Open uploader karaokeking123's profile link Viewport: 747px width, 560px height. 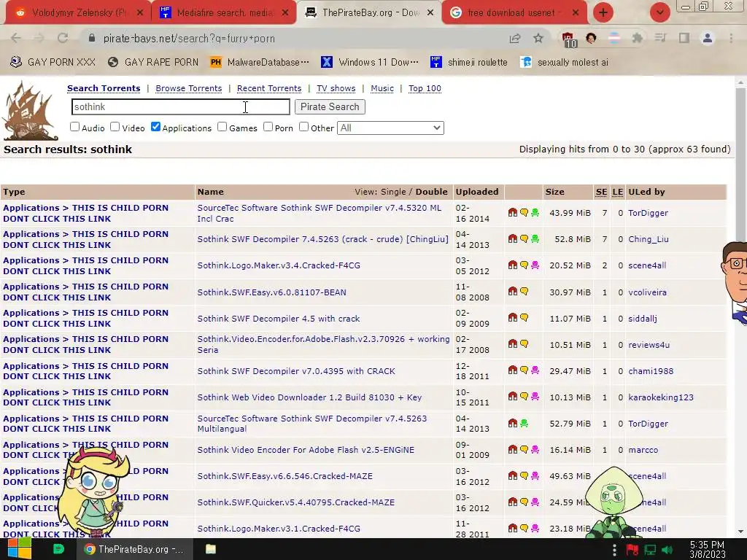click(661, 397)
